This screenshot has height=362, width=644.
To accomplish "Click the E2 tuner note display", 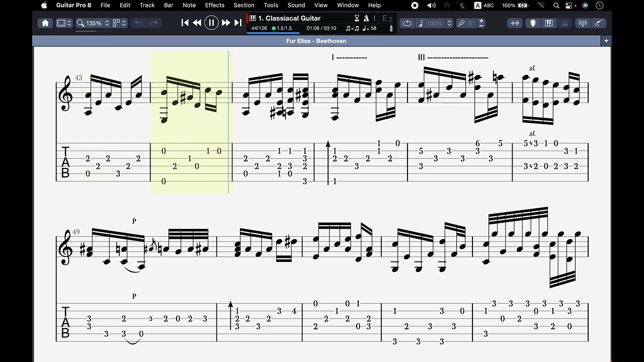I will (387, 19).
